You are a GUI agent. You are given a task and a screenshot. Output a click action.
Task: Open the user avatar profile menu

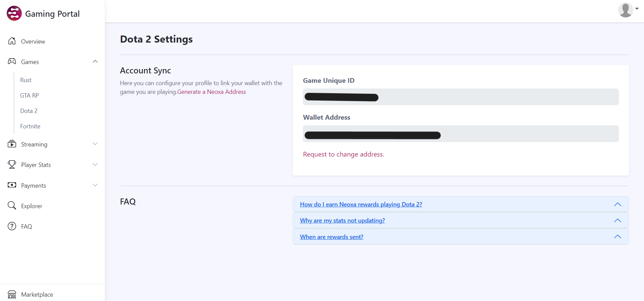[x=626, y=10]
